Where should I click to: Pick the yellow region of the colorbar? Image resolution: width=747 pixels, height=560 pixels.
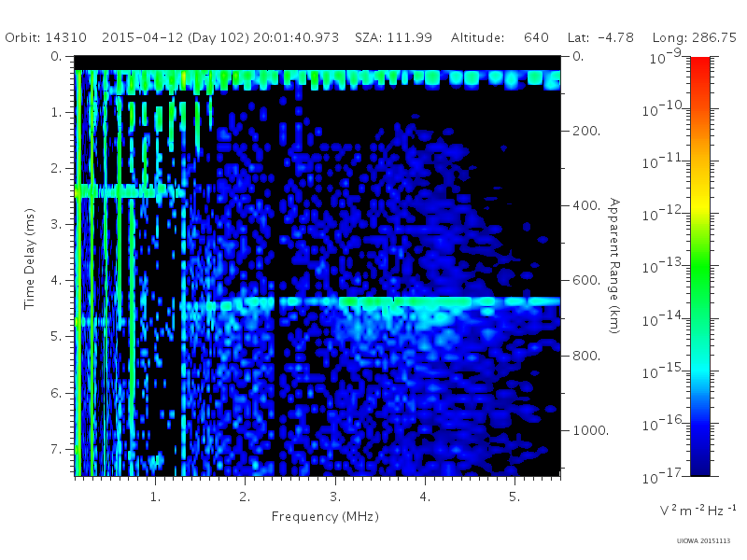click(700, 204)
